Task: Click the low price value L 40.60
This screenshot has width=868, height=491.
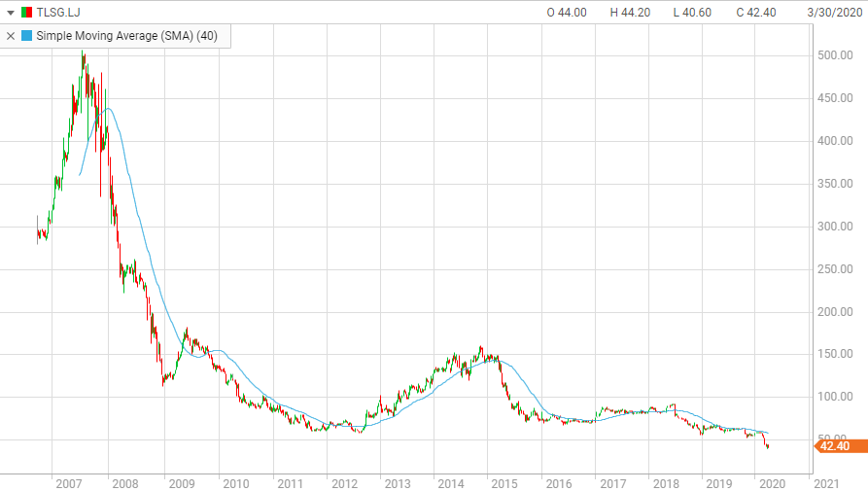Action: [x=687, y=13]
